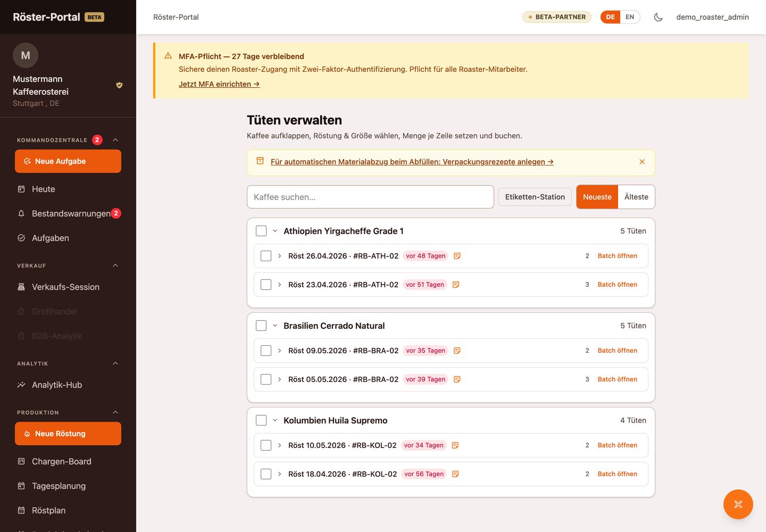Tick checkbox for Röst 05.05.2026 batch
This screenshot has height=532, width=766.
coord(266,379)
